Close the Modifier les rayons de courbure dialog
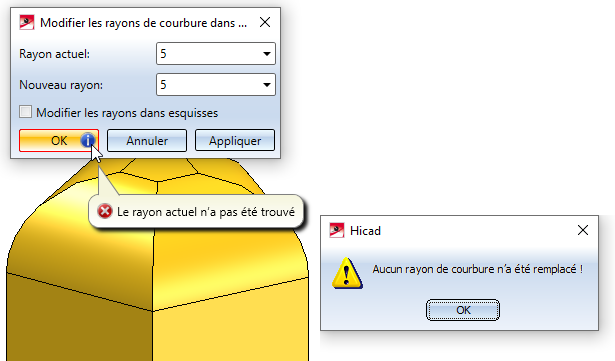The width and height of the screenshot is (615, 361). click(x=265, y=22)
